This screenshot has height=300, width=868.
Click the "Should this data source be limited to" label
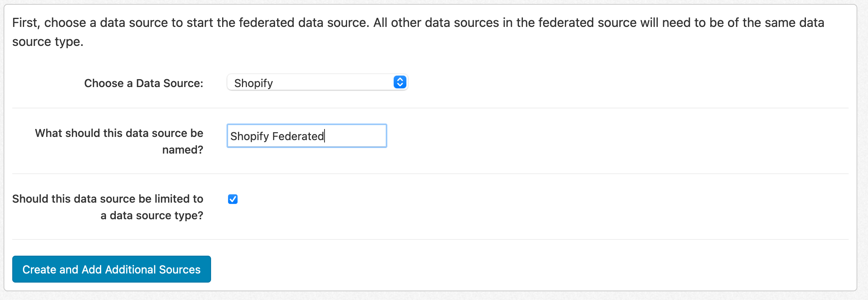(x=108, y=199)
